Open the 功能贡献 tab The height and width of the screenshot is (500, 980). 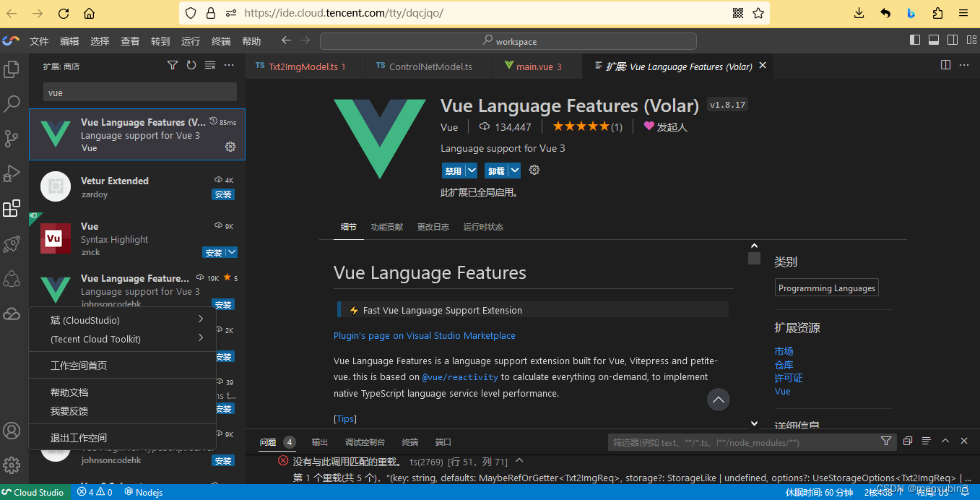click(x=387, y=227)
